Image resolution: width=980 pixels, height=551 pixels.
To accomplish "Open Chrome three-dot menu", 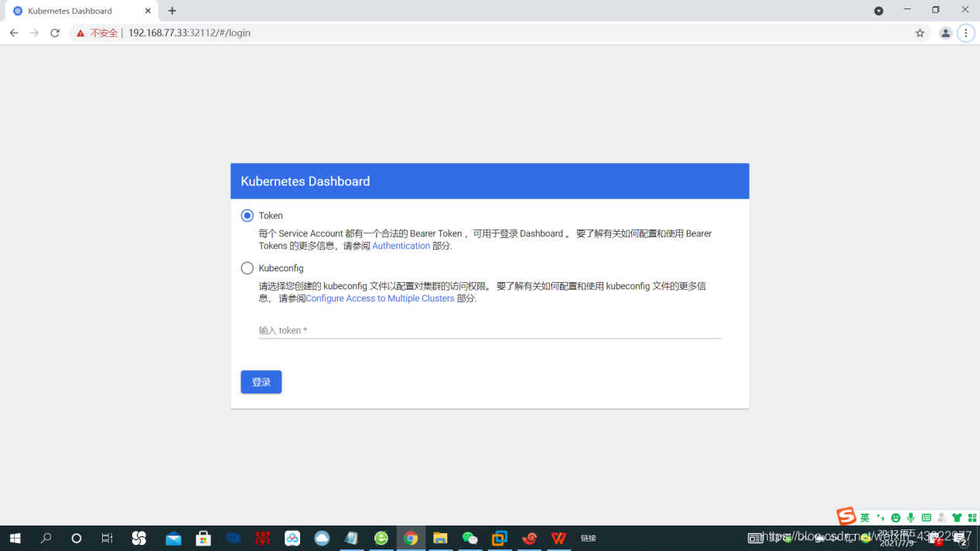I will pyautogui.click(x=965, y=33).
